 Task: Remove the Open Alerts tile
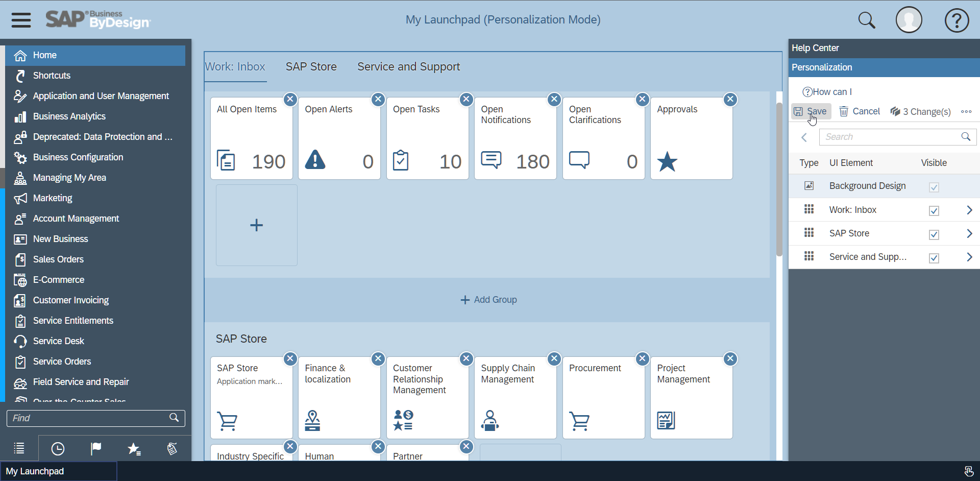(x=378, y=99)
